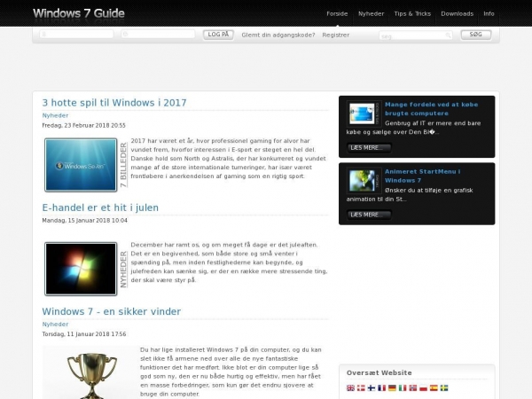Click the 7 BILLEDER vertical label
This screenshot has height=399, width=532.
123,165
